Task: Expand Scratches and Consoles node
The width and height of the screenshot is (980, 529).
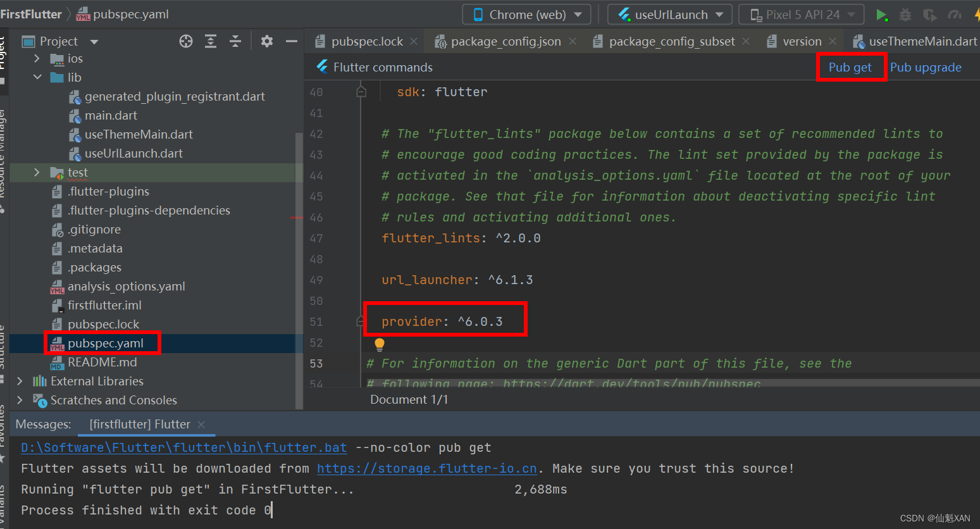Action: [x=20, y=400]
